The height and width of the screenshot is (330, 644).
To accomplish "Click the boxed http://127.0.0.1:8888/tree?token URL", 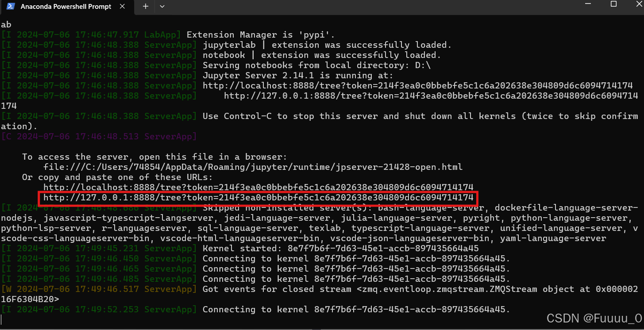I will coord(258,198).
